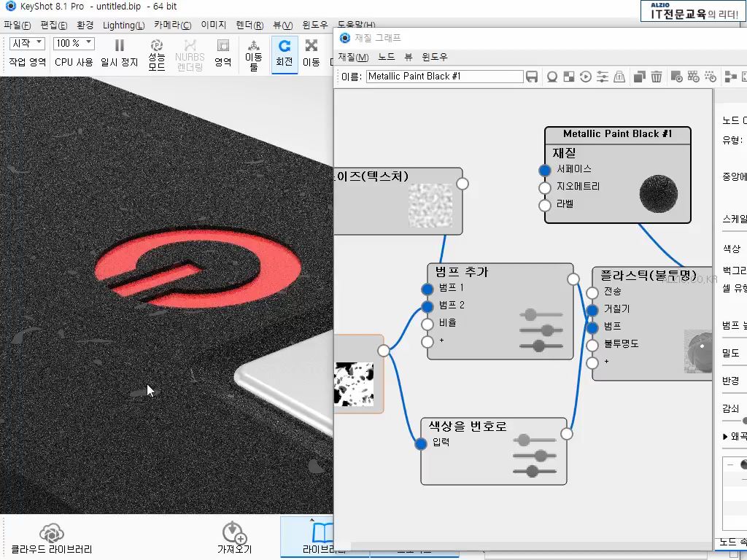
Task: Select the 색상을 번호로 node title
Action: pos(468,426)
